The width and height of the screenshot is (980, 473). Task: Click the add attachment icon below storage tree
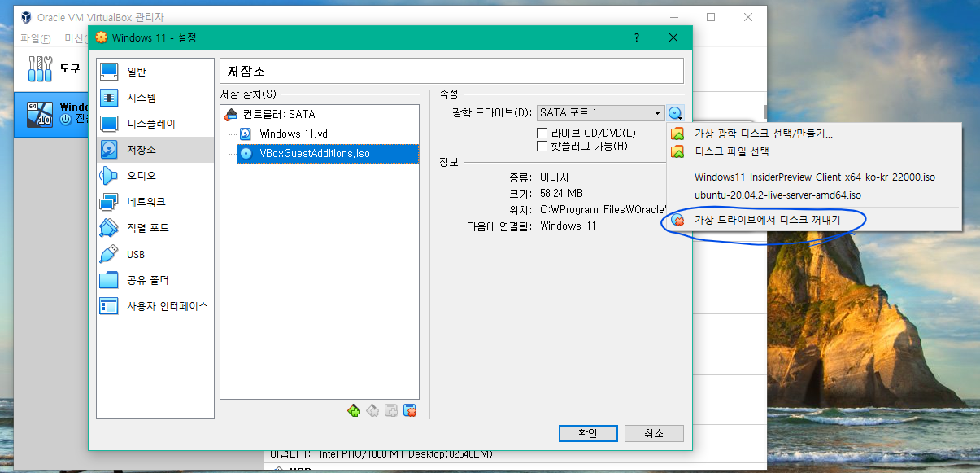[x=391, y=411]
